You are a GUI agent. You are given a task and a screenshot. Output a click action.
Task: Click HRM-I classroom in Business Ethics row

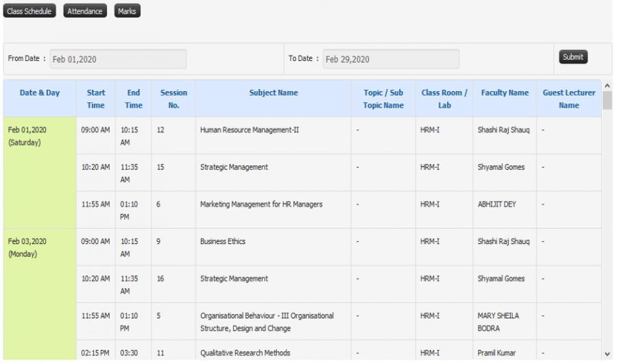coord(430,241)
